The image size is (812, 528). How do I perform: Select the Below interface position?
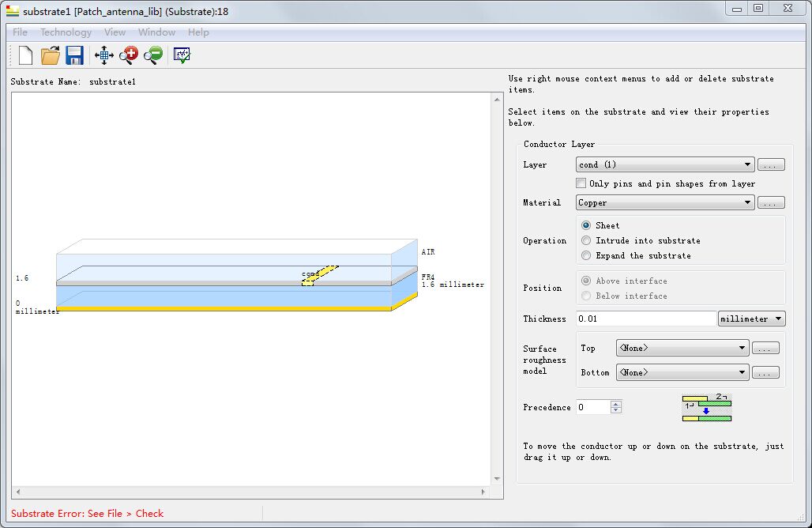click(585, 296)
